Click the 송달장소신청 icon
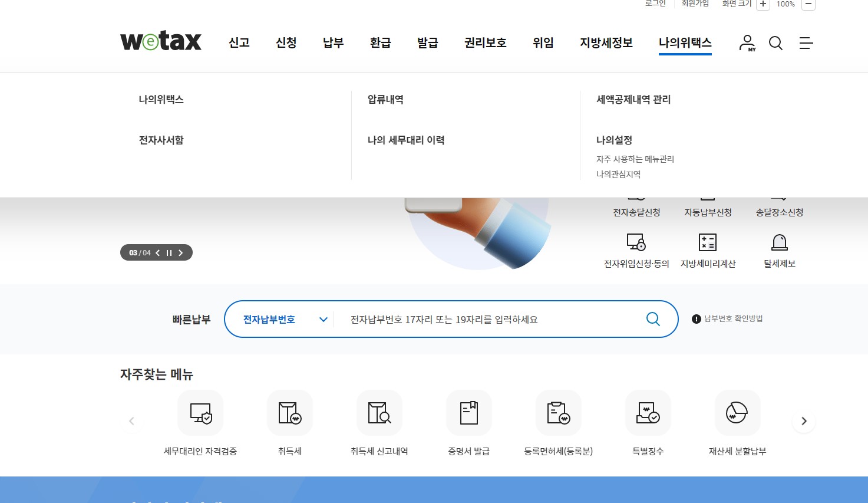868x503 pixels. pos(779,195)
